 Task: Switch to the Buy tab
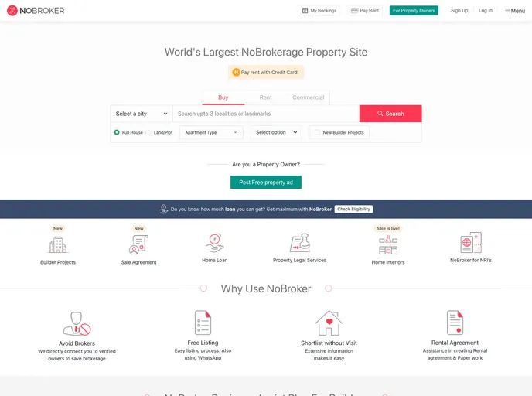[x=223, y=97]
